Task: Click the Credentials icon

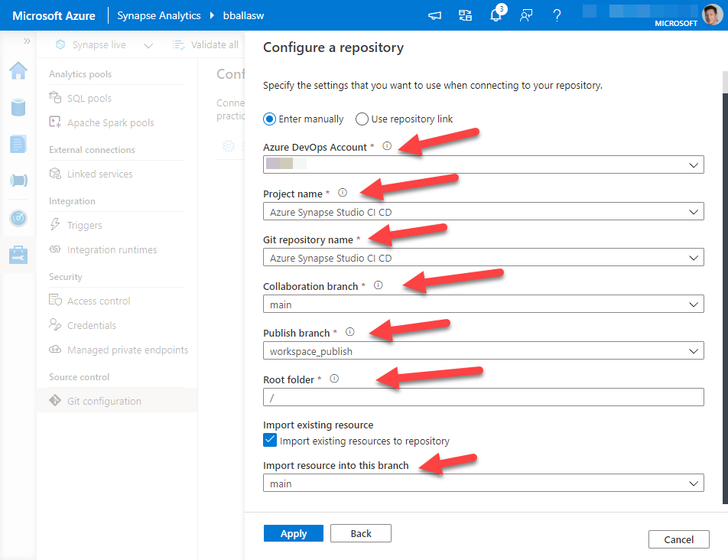Action: (55, 324)
